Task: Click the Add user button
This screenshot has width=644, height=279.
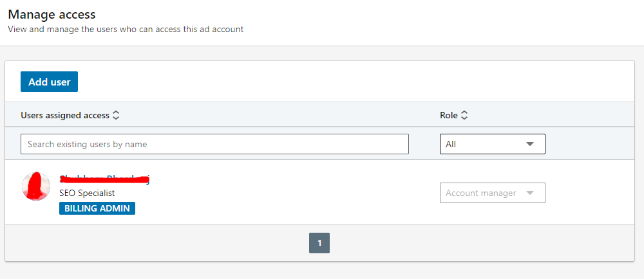Action: click(x=49, y=82)
